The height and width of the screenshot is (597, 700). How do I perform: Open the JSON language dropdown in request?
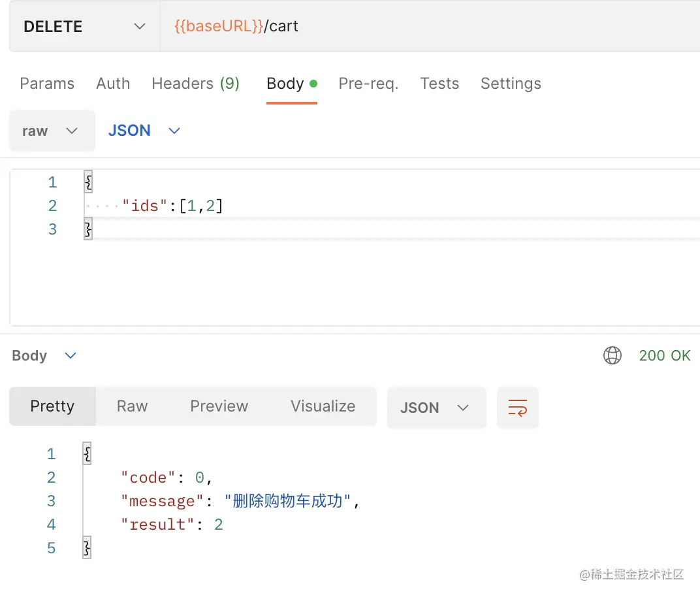pos(144,131)
